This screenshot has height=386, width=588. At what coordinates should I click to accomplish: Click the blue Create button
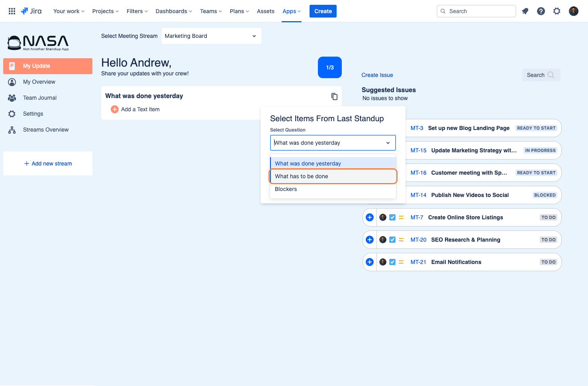323,11
